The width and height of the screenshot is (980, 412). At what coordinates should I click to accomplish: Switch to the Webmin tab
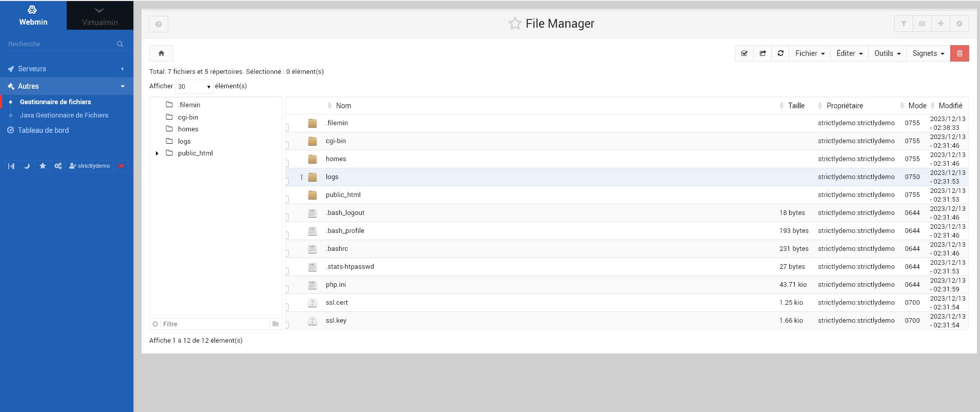click(33, 15)
